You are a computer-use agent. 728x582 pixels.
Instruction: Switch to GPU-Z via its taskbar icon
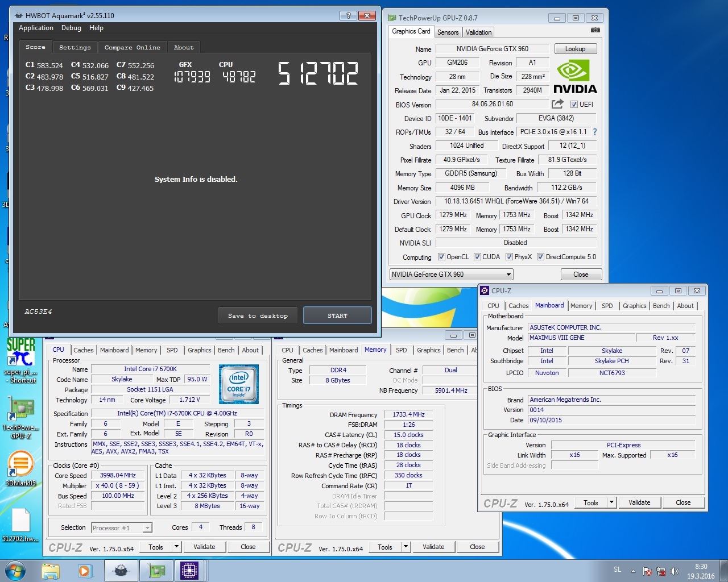click(x=156, y=571)
